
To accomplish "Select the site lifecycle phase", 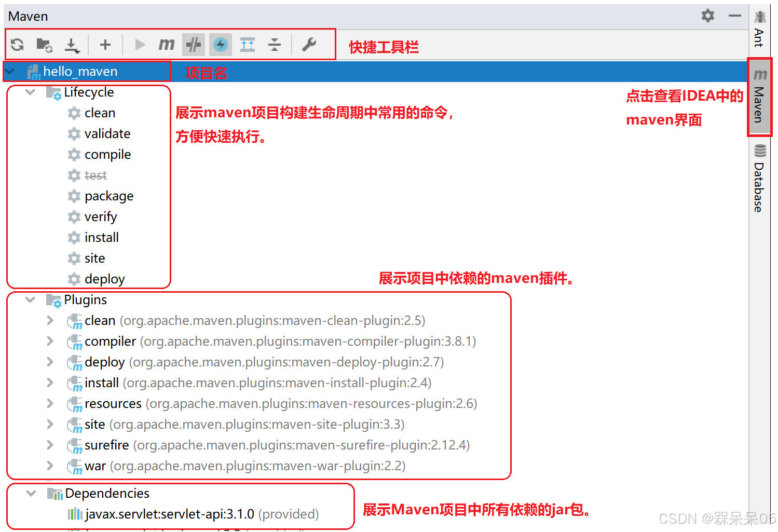I will tap(95, 258).
